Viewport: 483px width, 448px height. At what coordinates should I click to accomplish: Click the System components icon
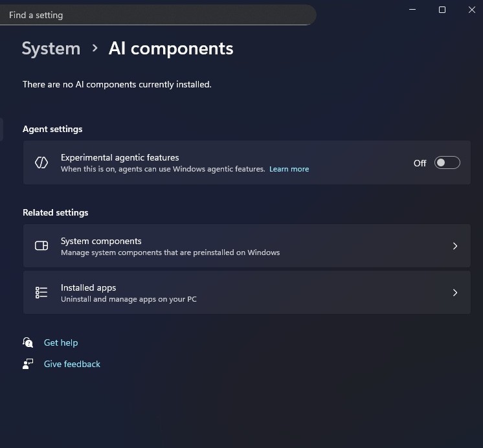[x=41, y=245]
